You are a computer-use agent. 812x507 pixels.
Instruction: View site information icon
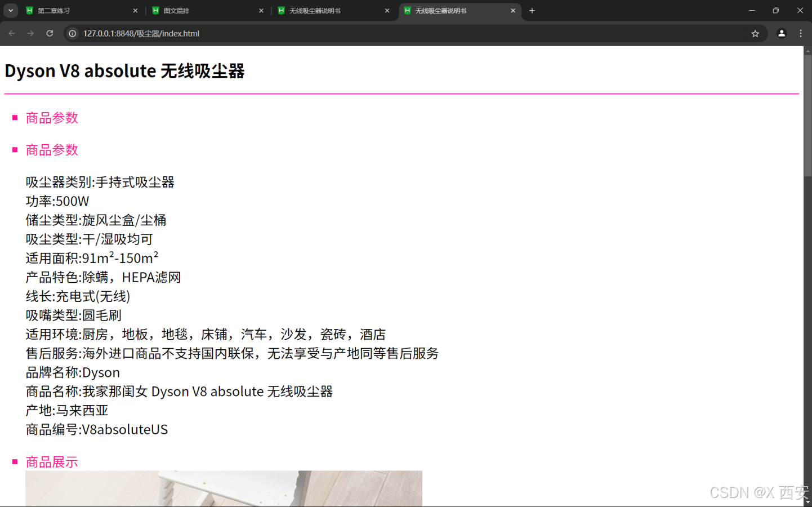click(73, 33)
